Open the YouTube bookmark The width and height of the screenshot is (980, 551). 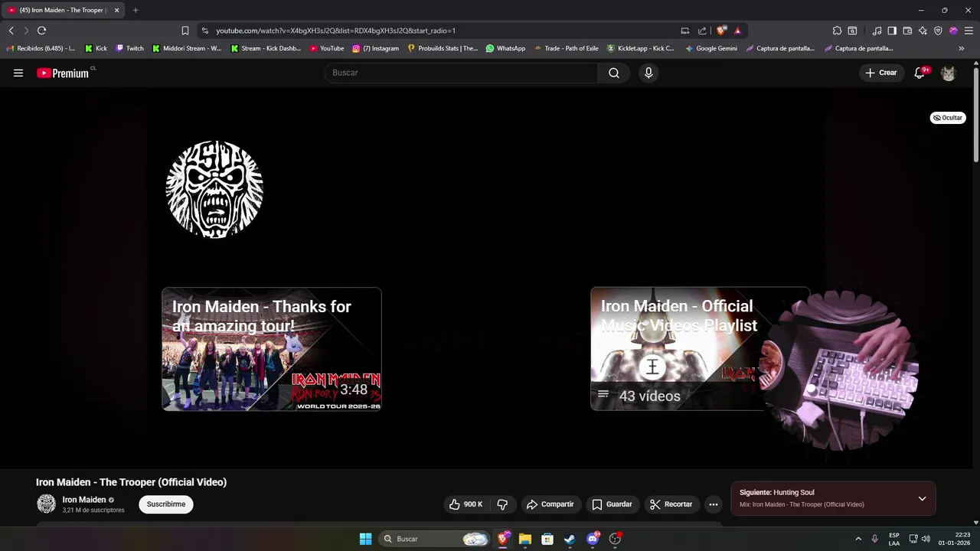pos(327,48)
